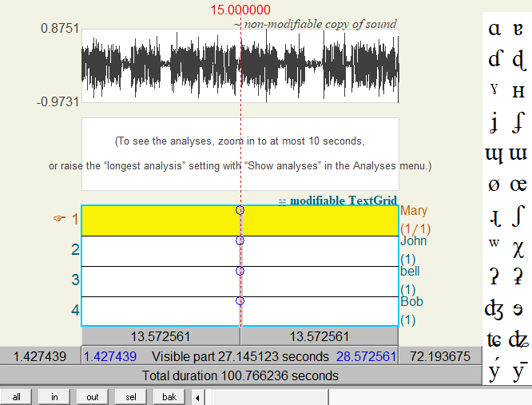Pick the ɻ (turned r with tail) symbol
The width and height of the screenshot is (532, 405).
click(495, 218)
